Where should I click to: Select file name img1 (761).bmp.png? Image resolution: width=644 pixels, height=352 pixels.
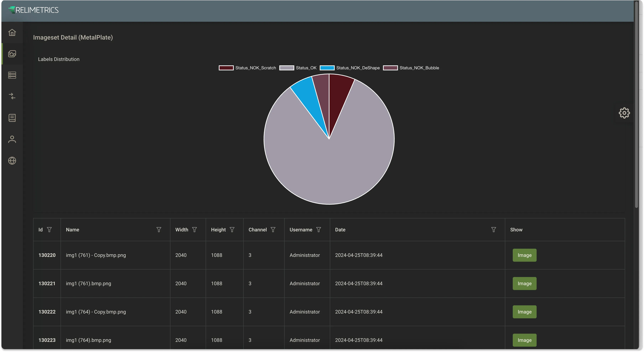click(89, 283)
